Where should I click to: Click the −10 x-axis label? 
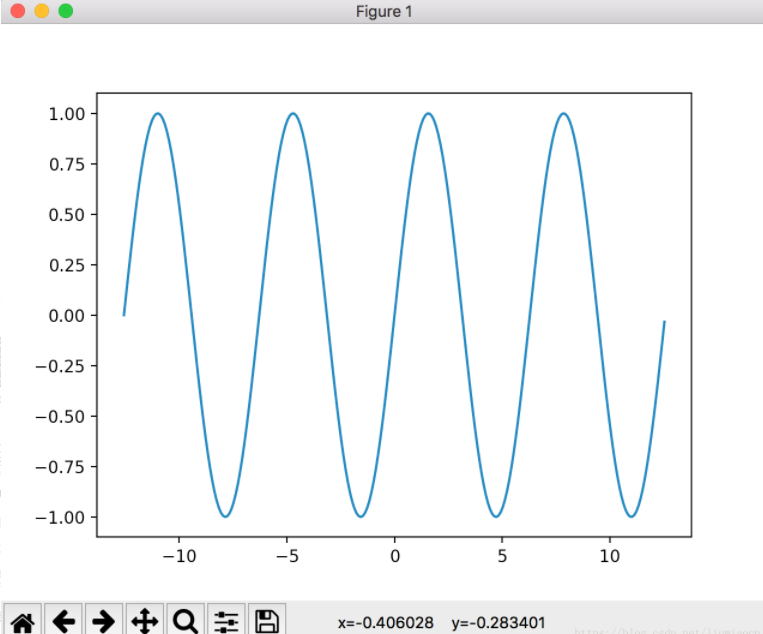(x=179, y=556)
